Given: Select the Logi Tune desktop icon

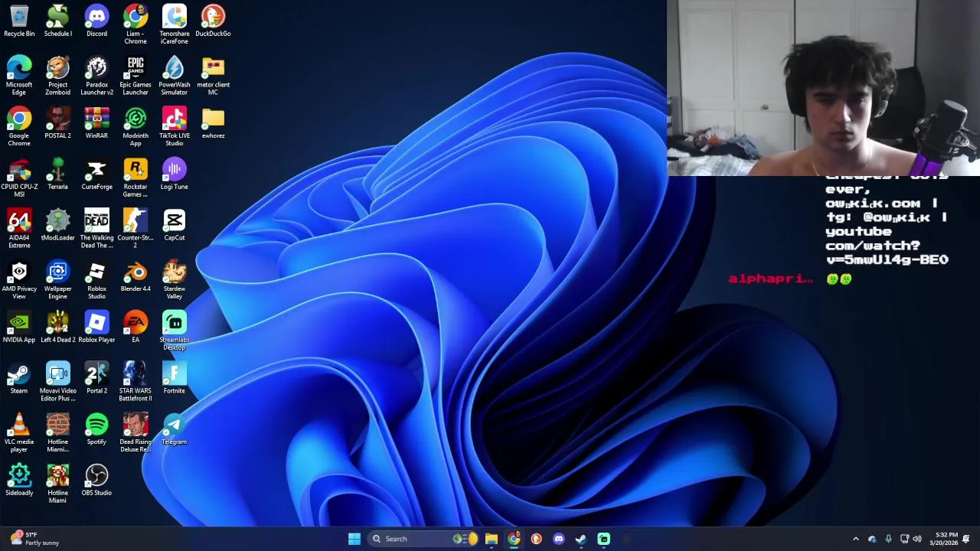Looking at the screenshot, I should pos(175,174).
